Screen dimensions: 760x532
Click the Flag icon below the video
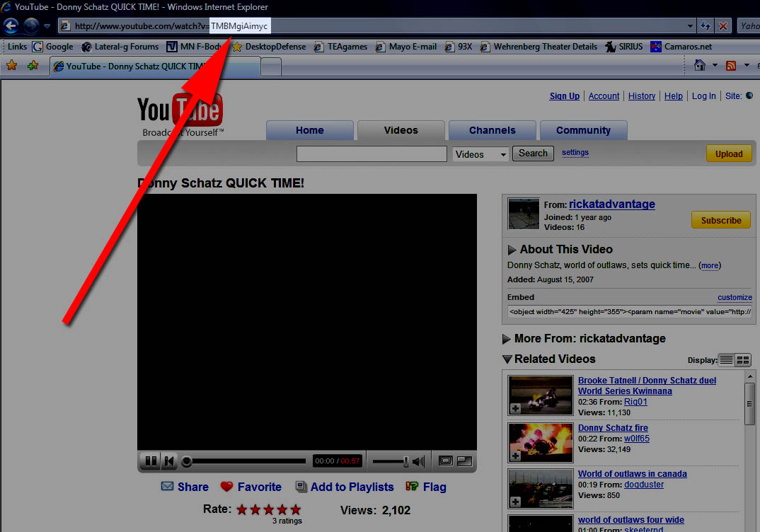pyautogui.click(x=412, y=487)
